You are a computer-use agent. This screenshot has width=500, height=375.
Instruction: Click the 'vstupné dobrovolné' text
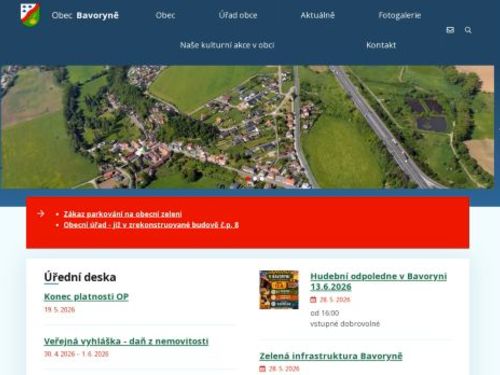click(x=345, y=324)
